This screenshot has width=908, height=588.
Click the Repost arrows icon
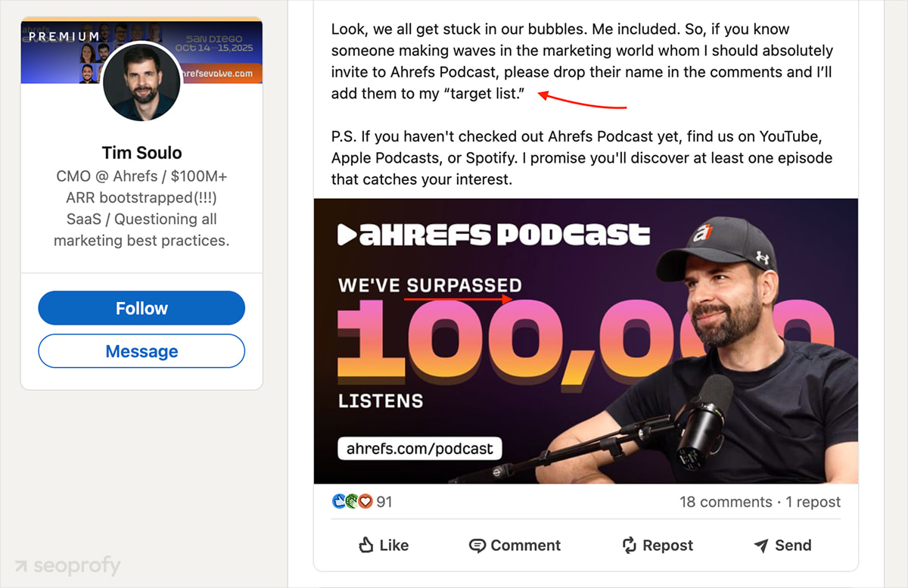629,545
